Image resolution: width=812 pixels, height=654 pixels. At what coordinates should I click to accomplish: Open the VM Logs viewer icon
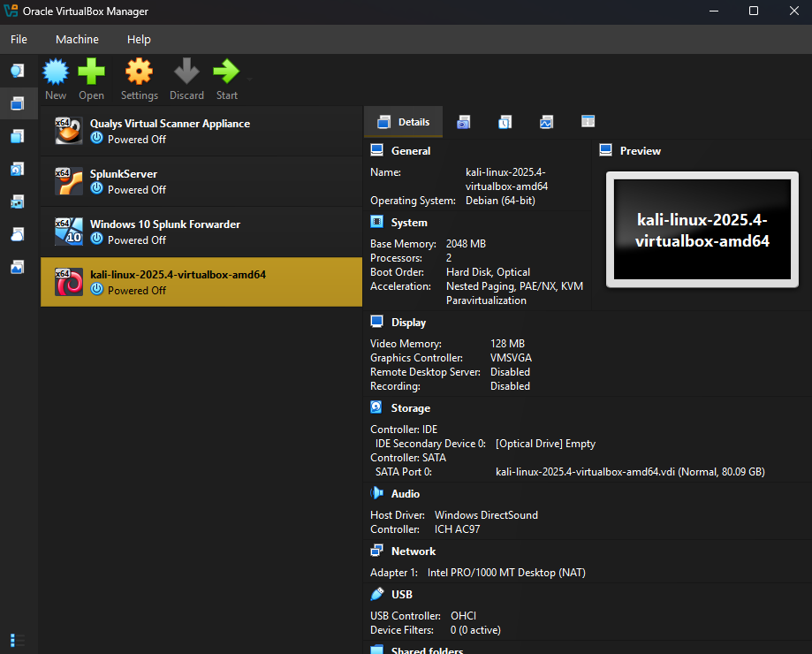(505, 122)
